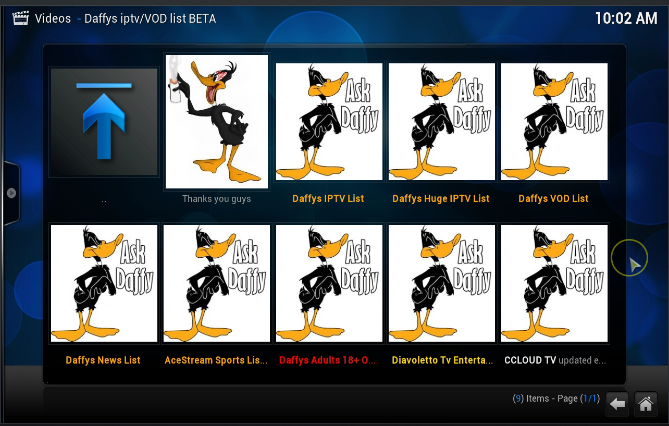
Task: Select the 'Daffys Huge IPTV List' label
Action: 441,198
